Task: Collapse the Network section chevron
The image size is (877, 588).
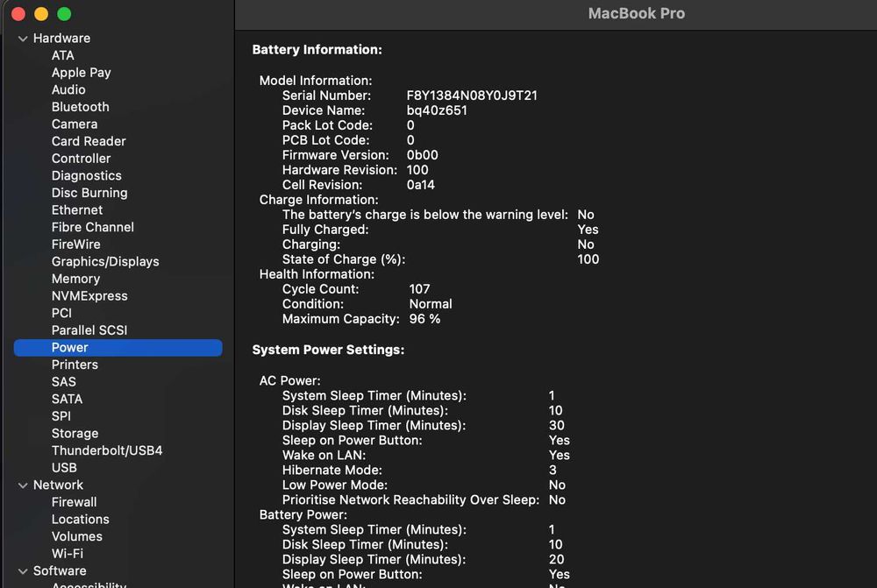Action: 23,485
